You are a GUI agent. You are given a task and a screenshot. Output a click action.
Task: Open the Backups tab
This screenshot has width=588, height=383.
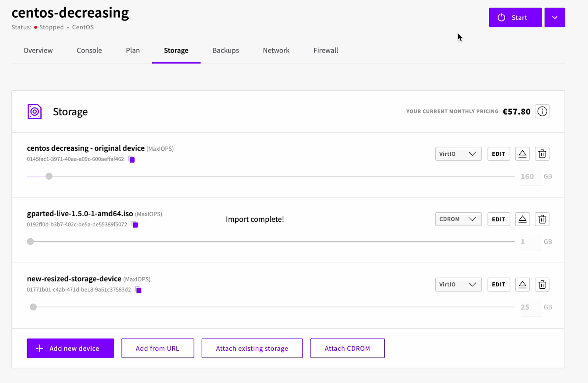226,51
